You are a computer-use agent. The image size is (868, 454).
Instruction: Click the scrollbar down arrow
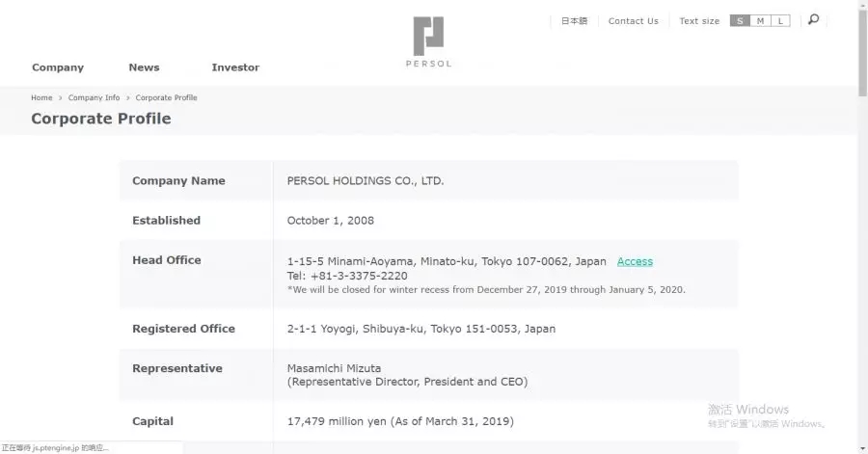862,448
